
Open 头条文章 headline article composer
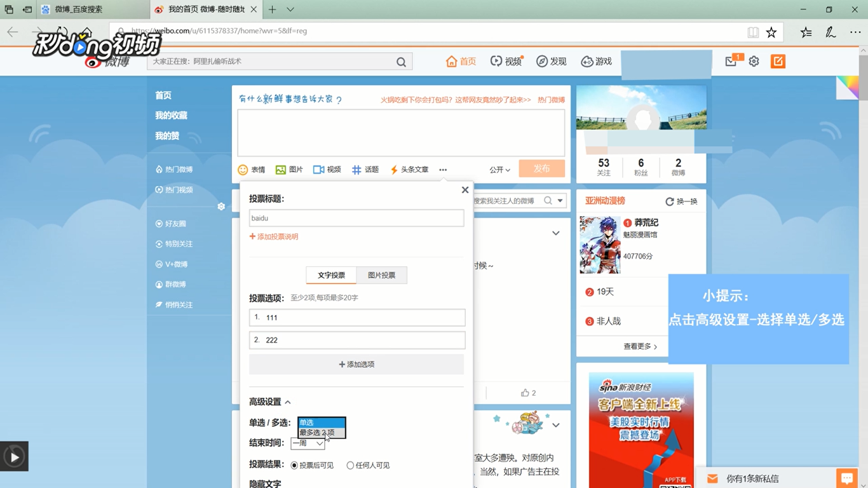point(409,169)
